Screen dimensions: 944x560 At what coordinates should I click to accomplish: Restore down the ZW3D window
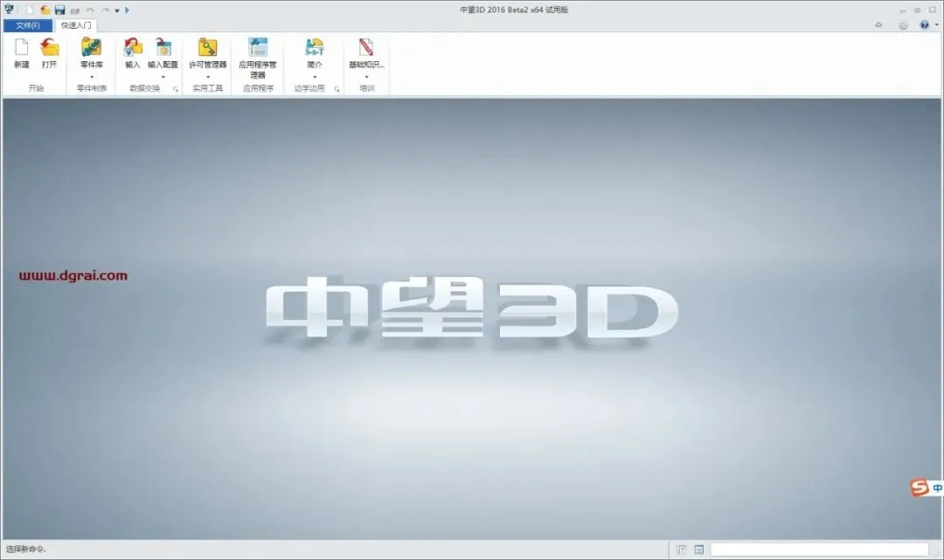[x=917, y=10]
